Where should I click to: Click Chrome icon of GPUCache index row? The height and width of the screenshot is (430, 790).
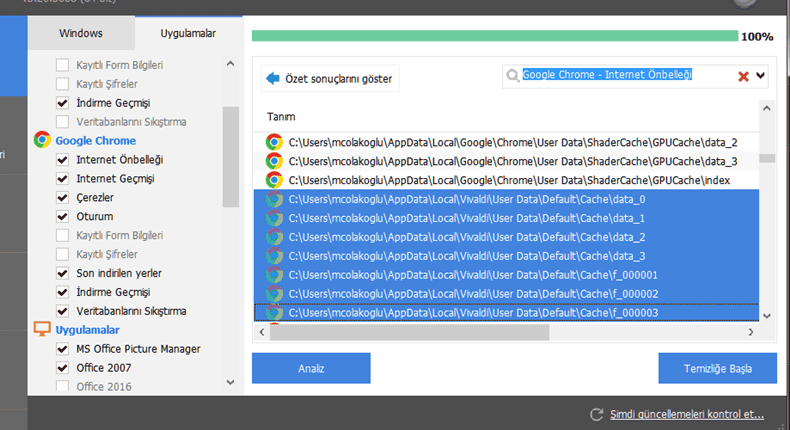pos(274,180)
